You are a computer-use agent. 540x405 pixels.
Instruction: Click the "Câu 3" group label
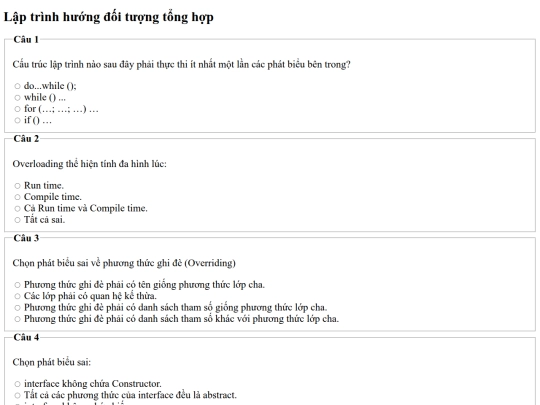tap(26, 238)
